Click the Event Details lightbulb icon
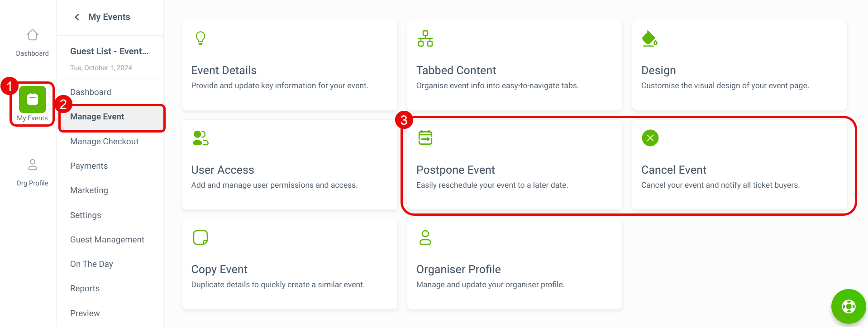868x327 pixels. (x=200, y=38)
